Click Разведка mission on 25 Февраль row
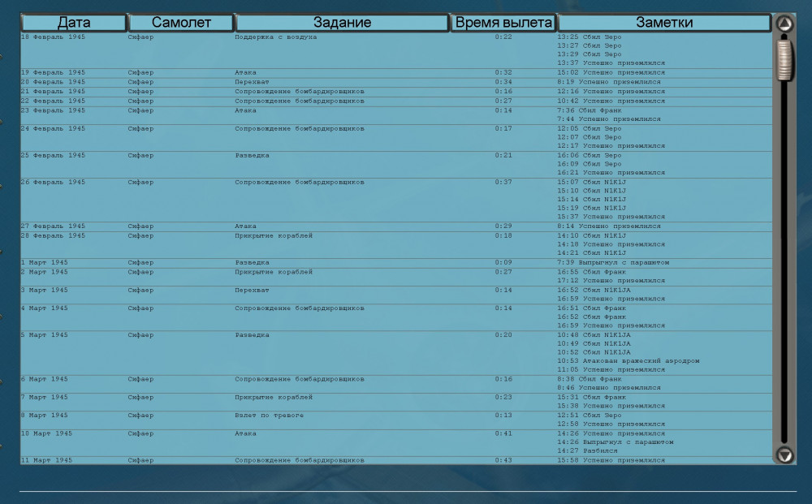This screenshot has height=504, width=812. (252, 156)
